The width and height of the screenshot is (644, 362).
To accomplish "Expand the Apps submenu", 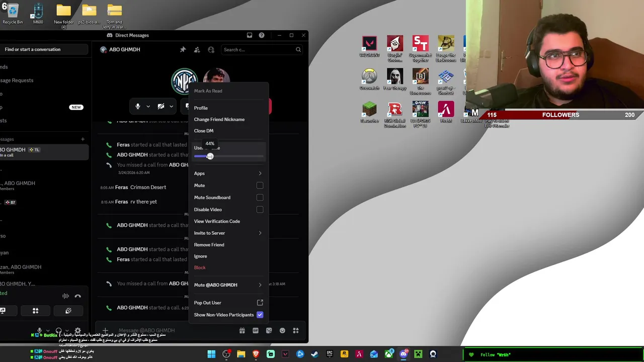I will click(x=228, y=173).
